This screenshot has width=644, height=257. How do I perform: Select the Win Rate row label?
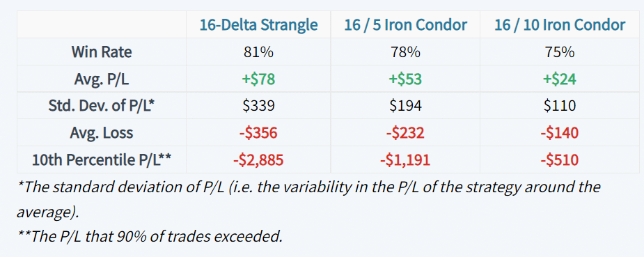pyautogui.click(x=102, y=52)
